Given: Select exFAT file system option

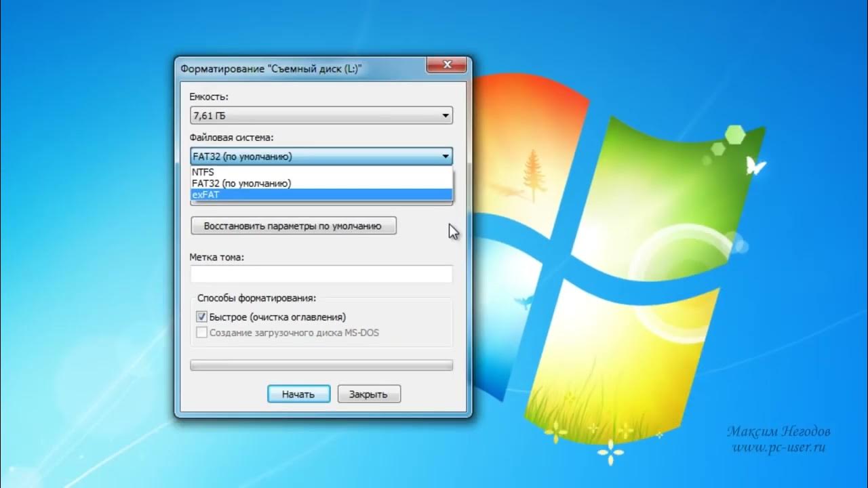Looking at the screenshot, I should point(321,195).
